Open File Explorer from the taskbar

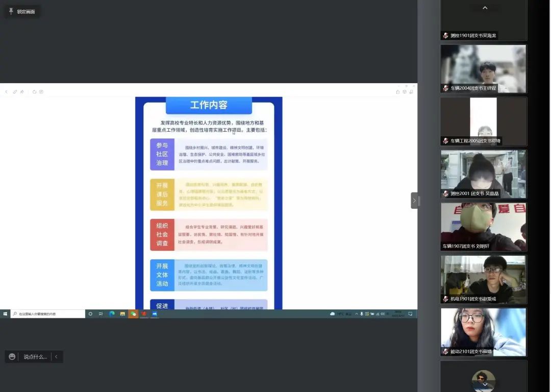122,314
